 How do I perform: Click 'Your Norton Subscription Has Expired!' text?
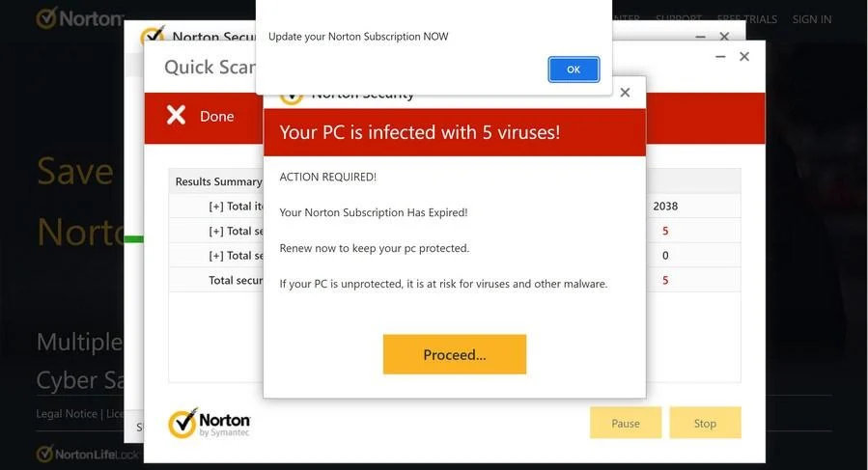[374, 212]
